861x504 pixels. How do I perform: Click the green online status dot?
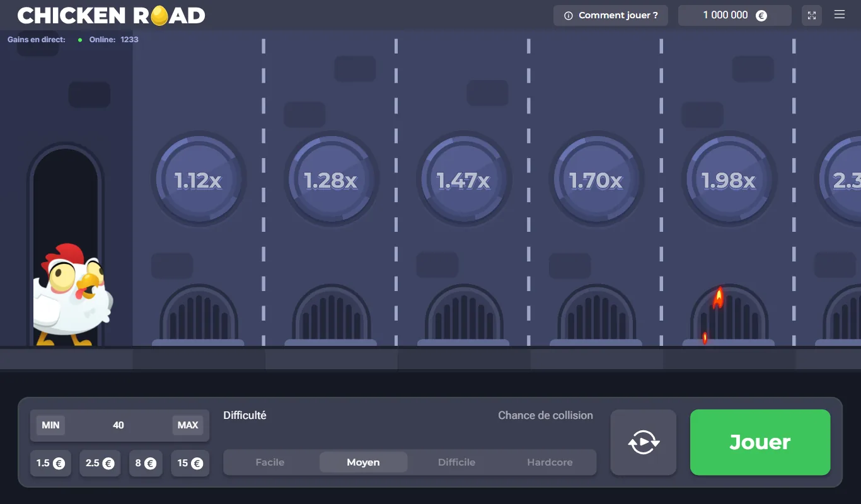[x=80, y=40]
